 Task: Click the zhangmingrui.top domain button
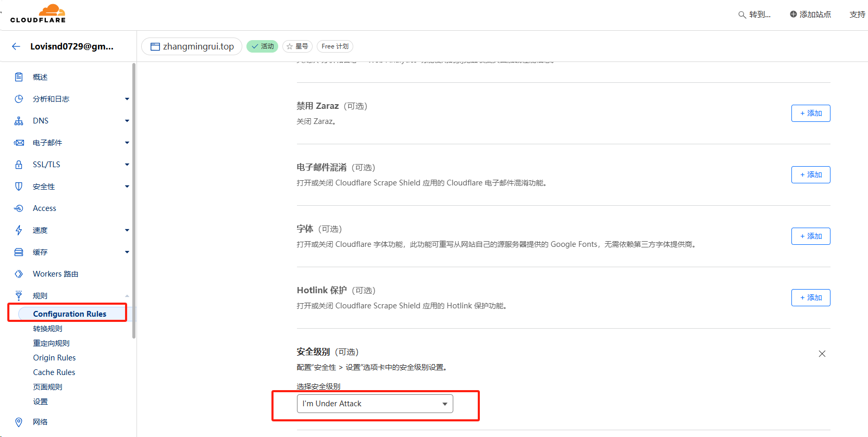tap(192, 46)
